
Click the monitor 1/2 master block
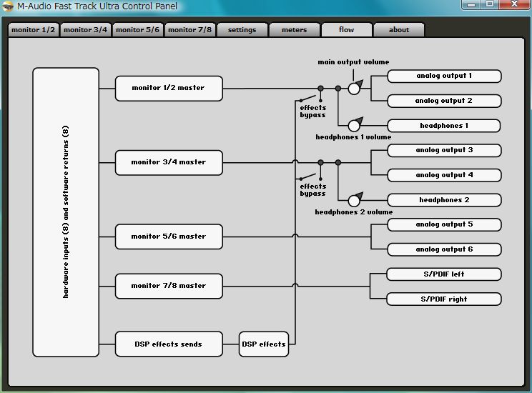[169, 88]
